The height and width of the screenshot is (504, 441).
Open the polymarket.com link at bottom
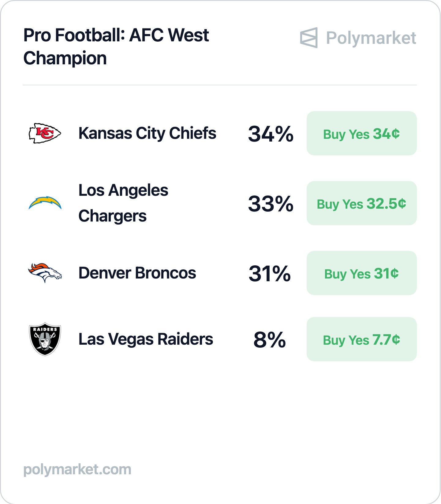[x=77, y=470]
